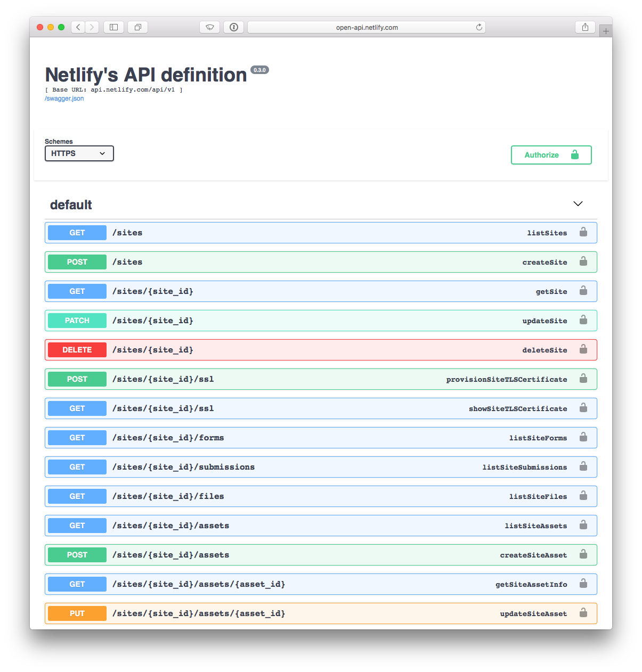Click the 0.3.0 version badge
The height and width of the screenshot is (672, 642).
point(259,70)
